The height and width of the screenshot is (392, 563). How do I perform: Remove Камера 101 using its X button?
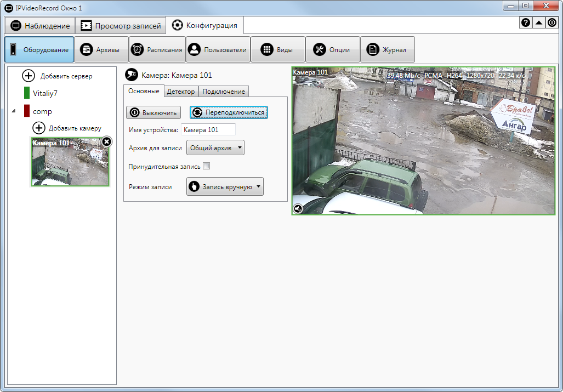pyautogui.click(x=107, y=142)
